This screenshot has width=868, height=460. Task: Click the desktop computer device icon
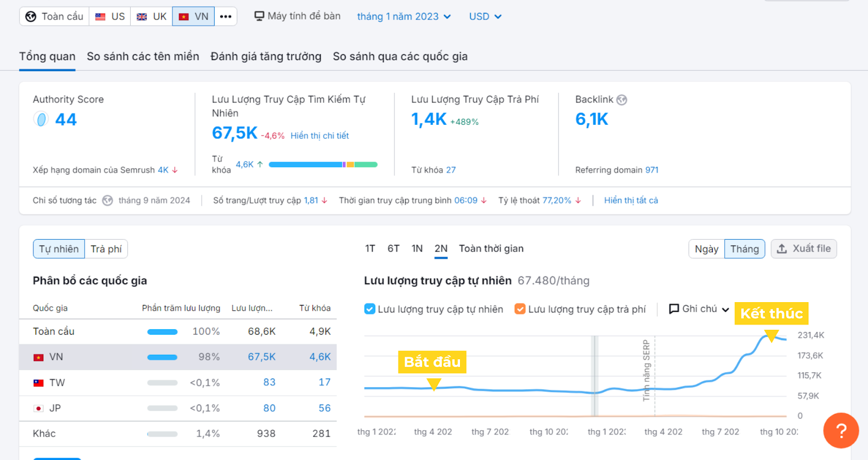[x=259, y=16]
